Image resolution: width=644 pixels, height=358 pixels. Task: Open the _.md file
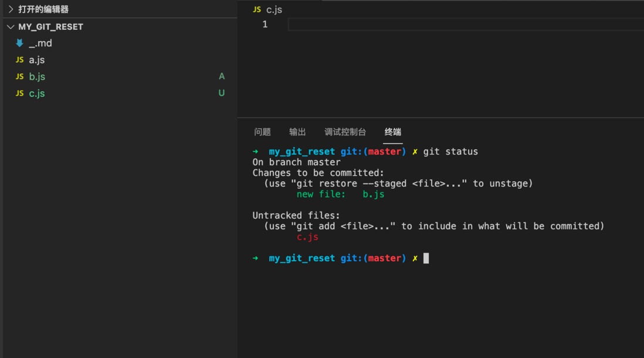pyautogui.click(x=40, y=43)
